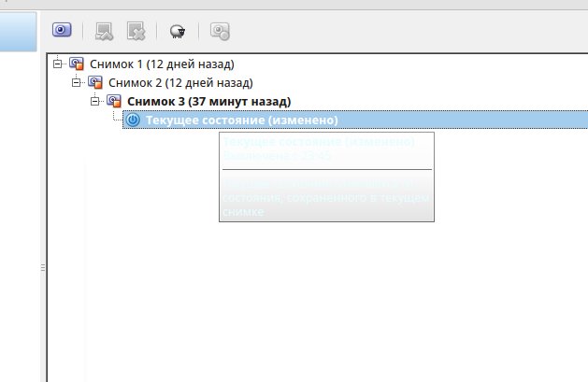
Task: Click the Take Snapshot camera icon
Action: [x=62, y=30]
